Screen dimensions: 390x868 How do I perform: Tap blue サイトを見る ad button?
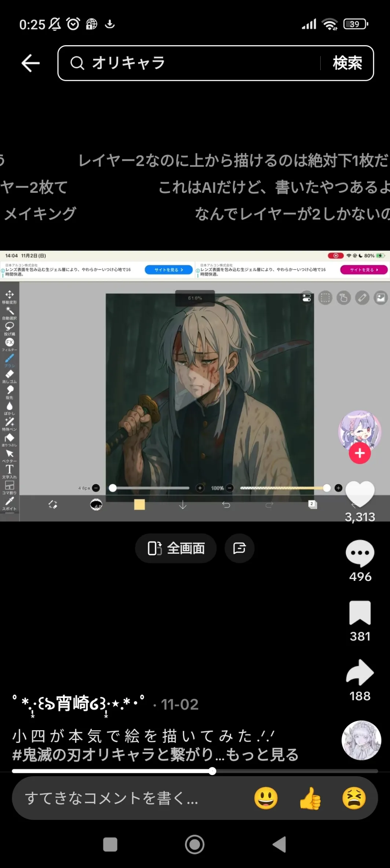tap(169, 270)
